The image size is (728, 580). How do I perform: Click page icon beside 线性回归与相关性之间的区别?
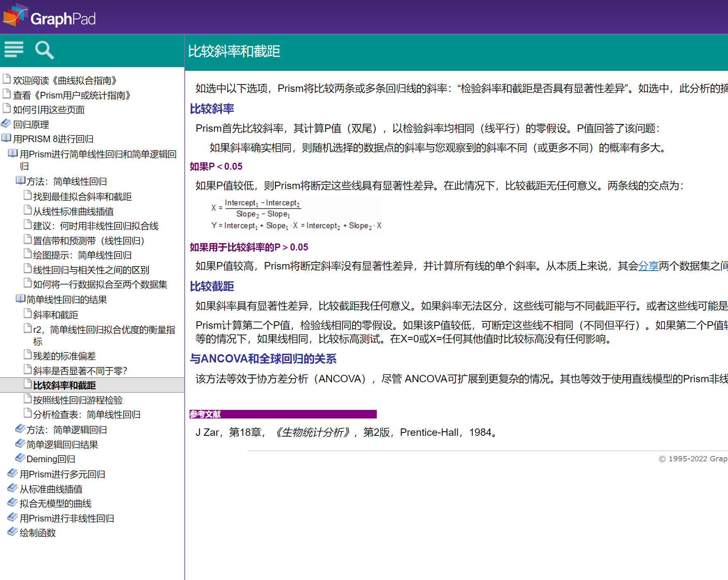tap(28, 268)
